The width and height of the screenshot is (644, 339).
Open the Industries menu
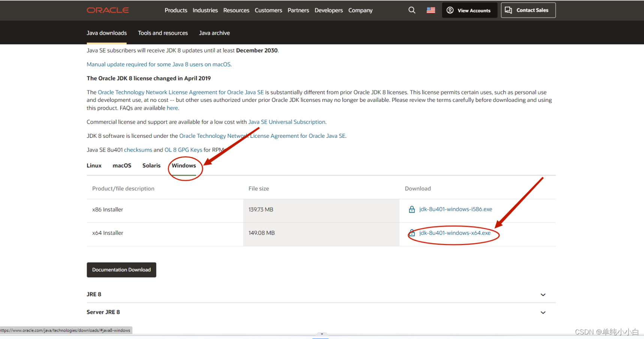(x=205, y=10)
